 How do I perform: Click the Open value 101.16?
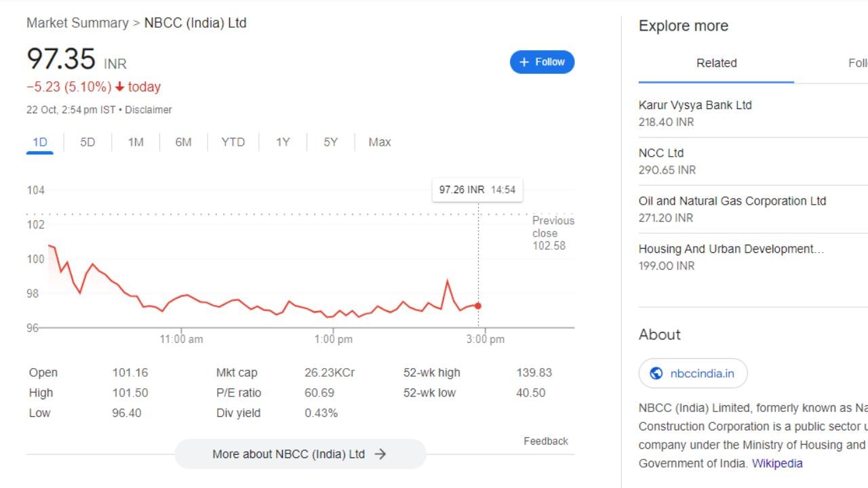click(130, 373)
